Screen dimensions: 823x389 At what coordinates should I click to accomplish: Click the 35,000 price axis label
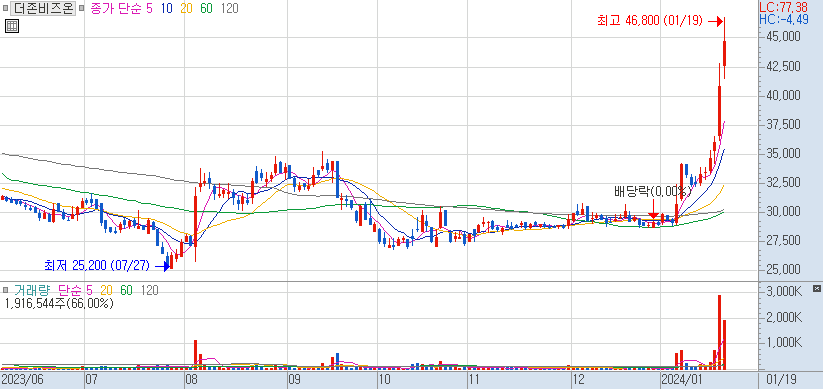[x=783, y=154]
